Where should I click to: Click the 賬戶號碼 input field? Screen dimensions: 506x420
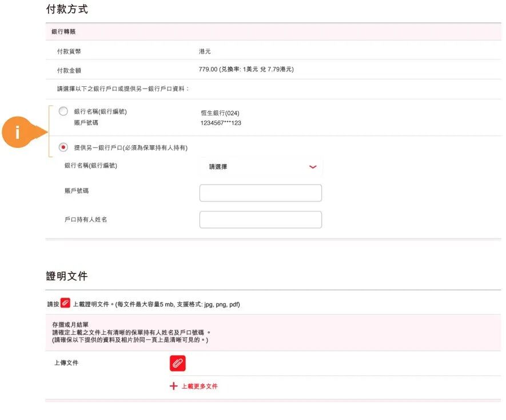tap(260, 193)
